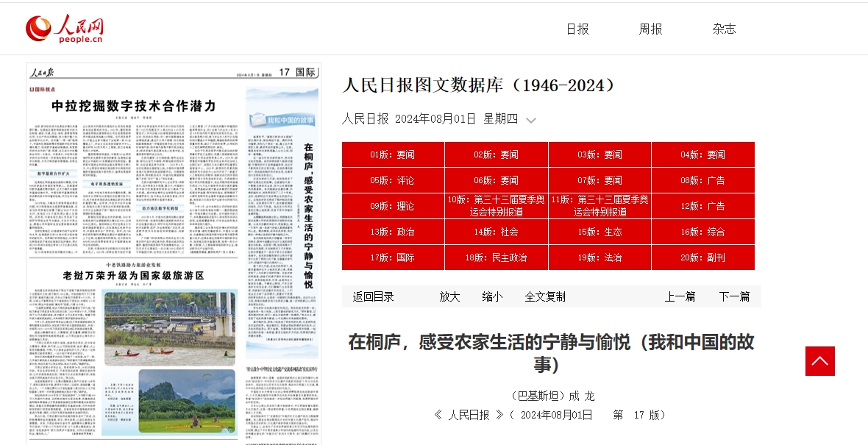Screen dimensions: 868x445
Task: Open the 日报 menu
Action: [x=577, y=29]
